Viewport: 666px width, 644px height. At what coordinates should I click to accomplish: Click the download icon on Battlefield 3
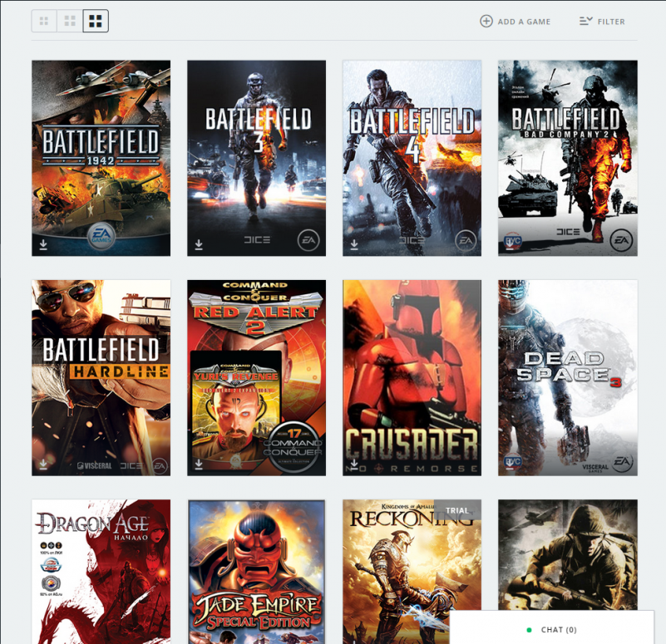coord(199,245)
